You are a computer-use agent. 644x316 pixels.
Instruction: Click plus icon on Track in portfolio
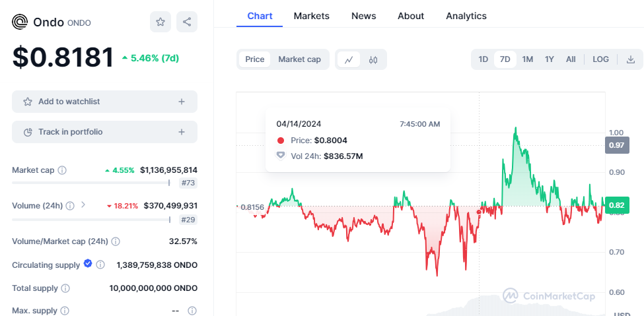click(x=182, y=132)
